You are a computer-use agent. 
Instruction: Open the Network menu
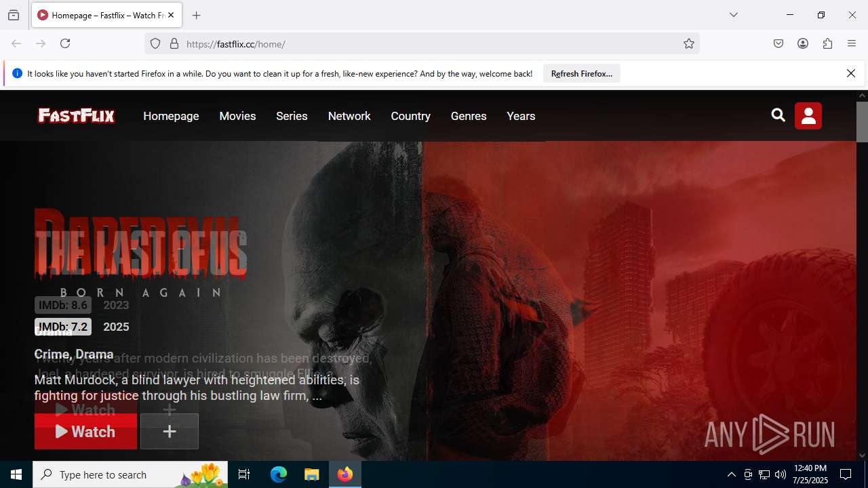pos(349,116)
